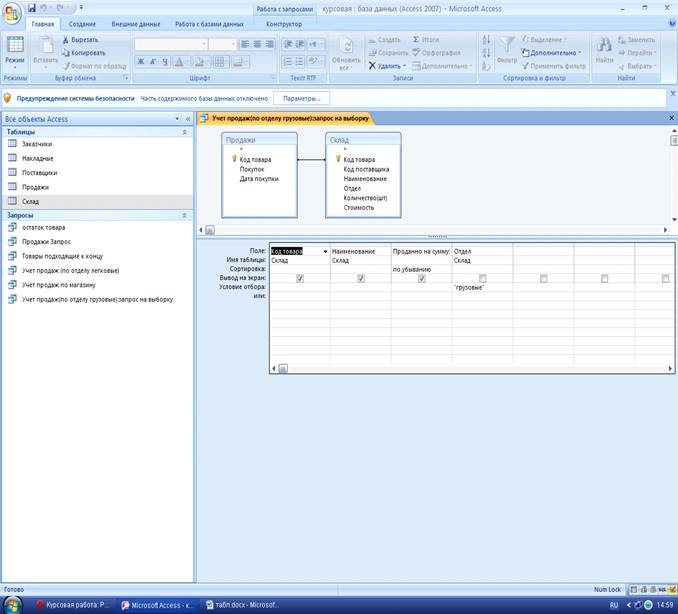Viewport: 678px width, 614px height.
Task: Open the Код товара field dropdown arrow
Action: pyautogui.click(x=325, y=251)
